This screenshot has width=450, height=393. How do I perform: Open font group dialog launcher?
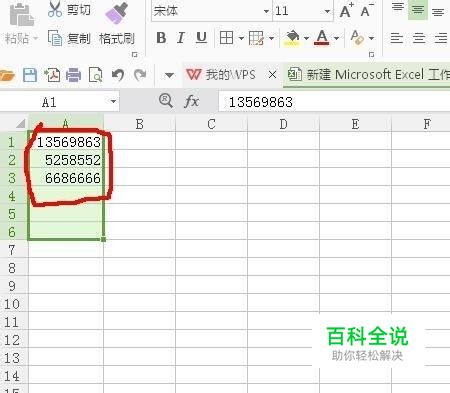tap(371, 54)
